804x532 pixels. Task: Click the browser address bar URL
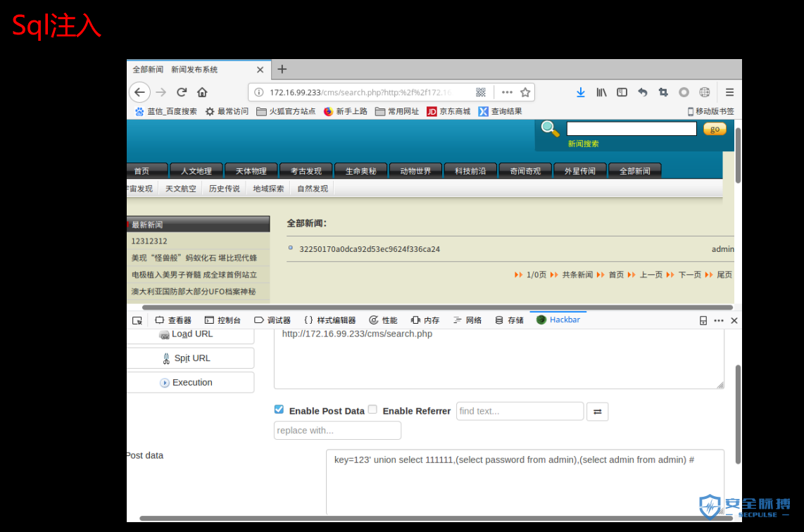tap(361, 92)
